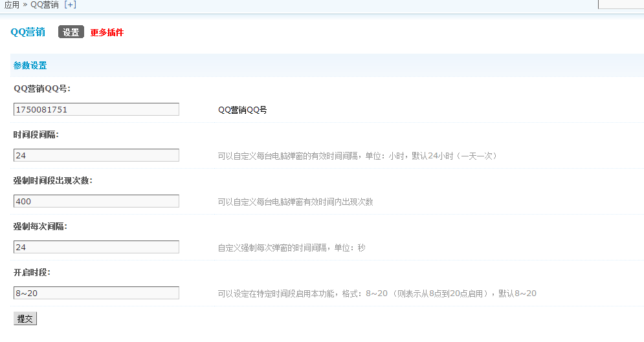Click the [+] add shortcut link
The image size is (644, 342).
(x=71, y=5)
